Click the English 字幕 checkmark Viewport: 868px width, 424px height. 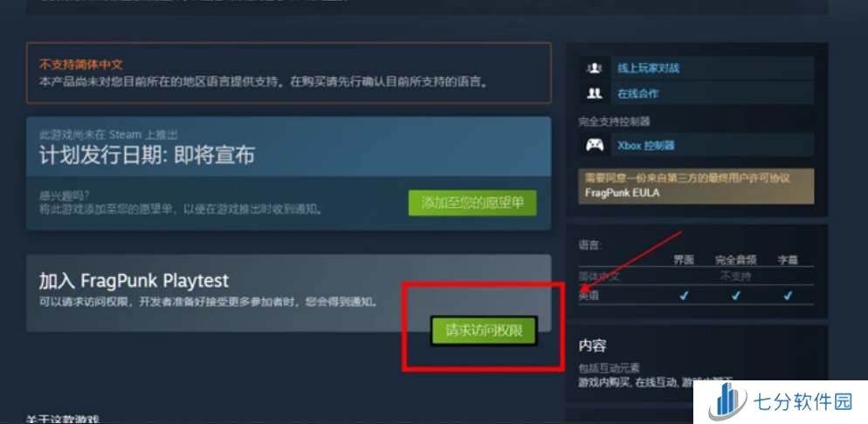point(787,296)
